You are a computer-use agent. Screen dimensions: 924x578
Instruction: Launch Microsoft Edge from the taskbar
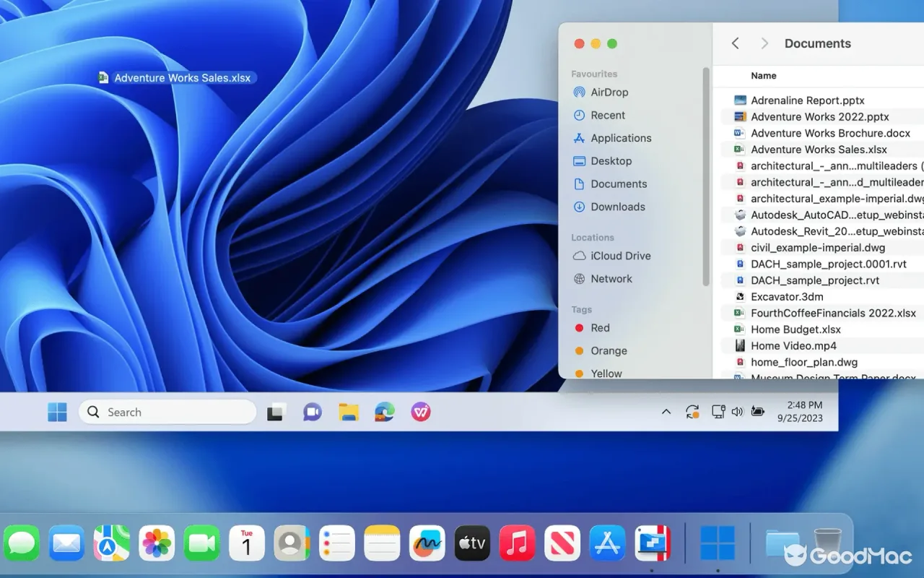385,412
